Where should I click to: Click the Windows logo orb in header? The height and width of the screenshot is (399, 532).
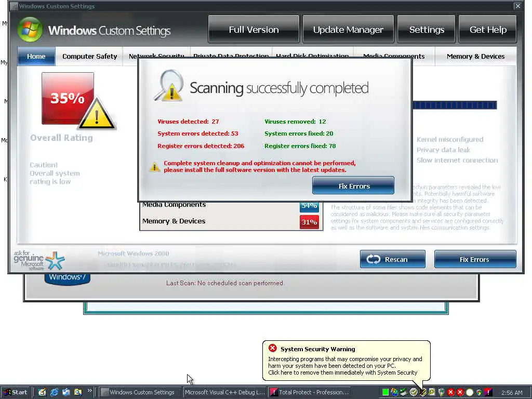[30, 30]
